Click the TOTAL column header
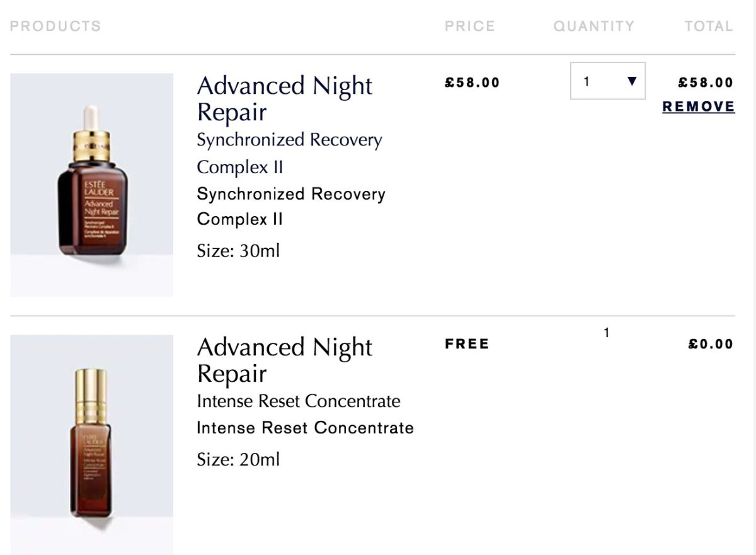Viewport: 756px width, 555px height. click(x=709, y=26)
